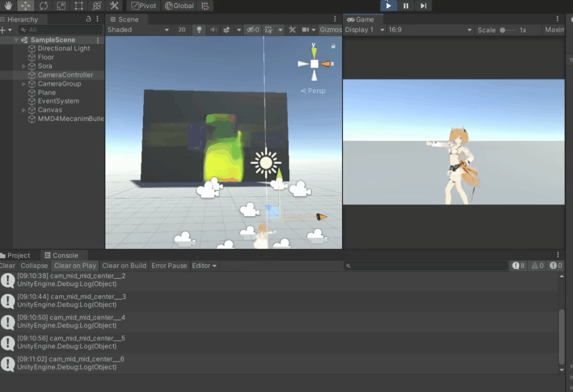Expand the Sora object in Hierarchy
Image resolution: width=573 pixels, height=392 pixels.
pos(24,66)
